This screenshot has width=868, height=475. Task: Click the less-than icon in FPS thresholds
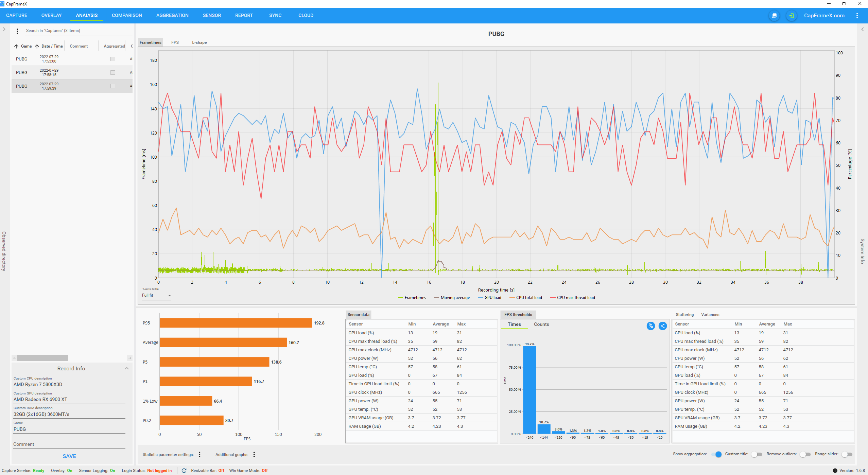(662, 326)
